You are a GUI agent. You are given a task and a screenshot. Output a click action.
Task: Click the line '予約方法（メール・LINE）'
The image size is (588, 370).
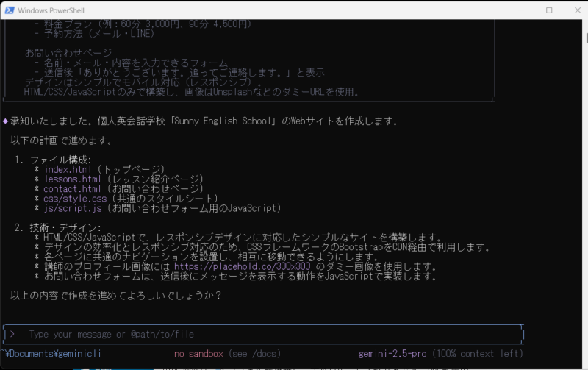tap(99, 34)
